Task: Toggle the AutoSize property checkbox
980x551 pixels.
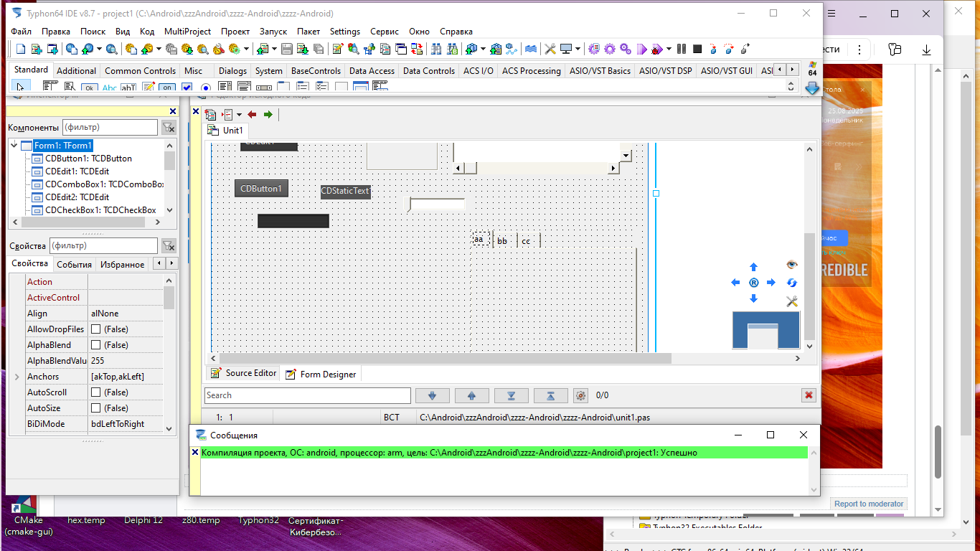Action: click(x=95, y=408)
